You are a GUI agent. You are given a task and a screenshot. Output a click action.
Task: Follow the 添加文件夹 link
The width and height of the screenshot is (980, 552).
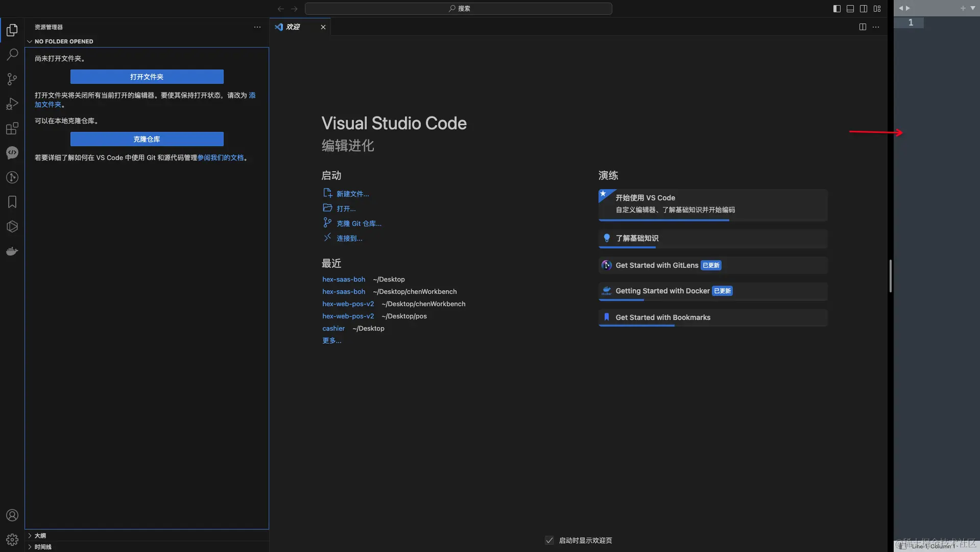coord(48,104)
